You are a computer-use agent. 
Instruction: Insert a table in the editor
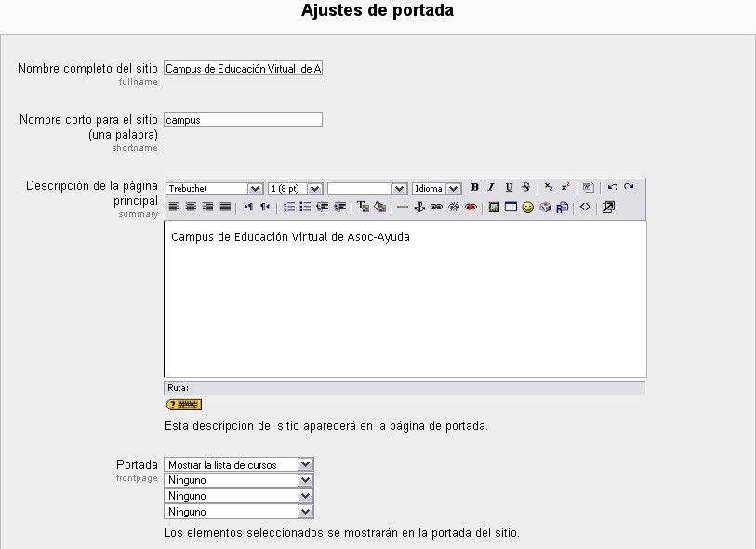tap(511, 208)
